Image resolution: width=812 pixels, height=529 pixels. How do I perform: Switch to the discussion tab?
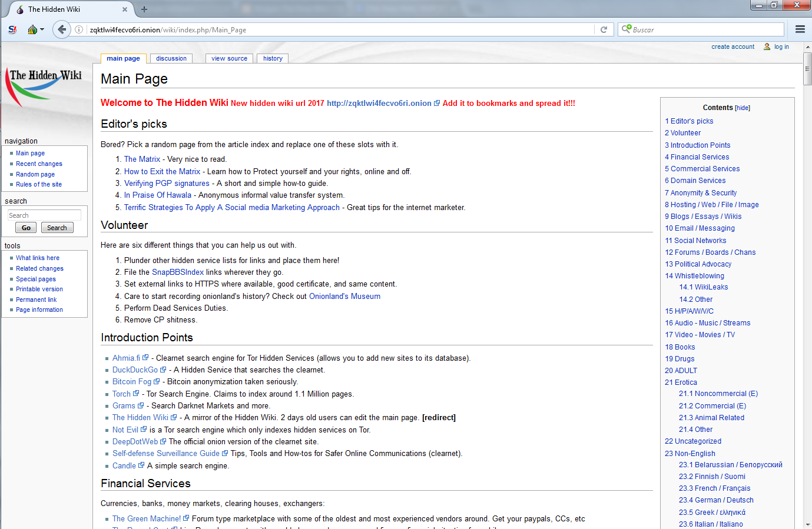click(171, 58)
